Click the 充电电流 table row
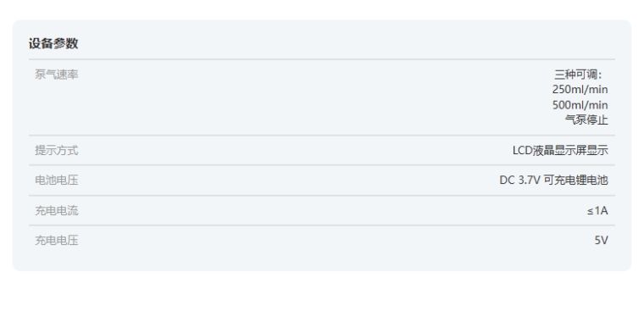Image resolution: width=644 pixels, height=311 pixels. coord(322,211)
